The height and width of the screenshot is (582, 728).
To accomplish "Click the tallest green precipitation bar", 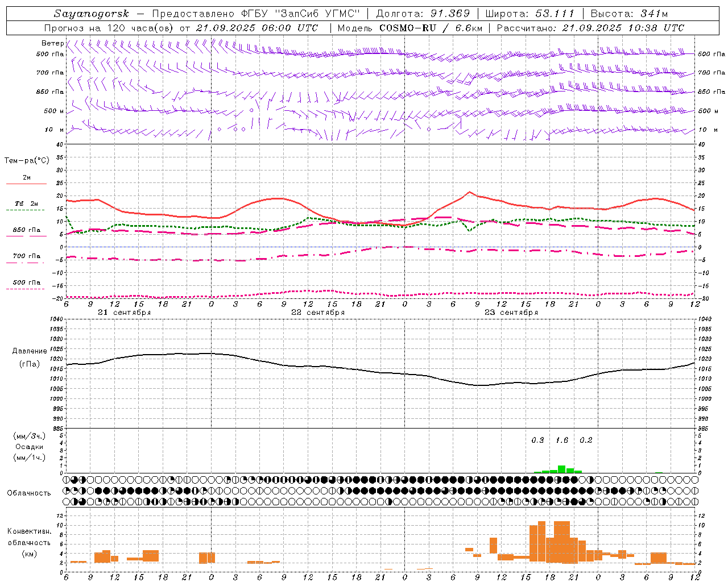I will [561, 469].
